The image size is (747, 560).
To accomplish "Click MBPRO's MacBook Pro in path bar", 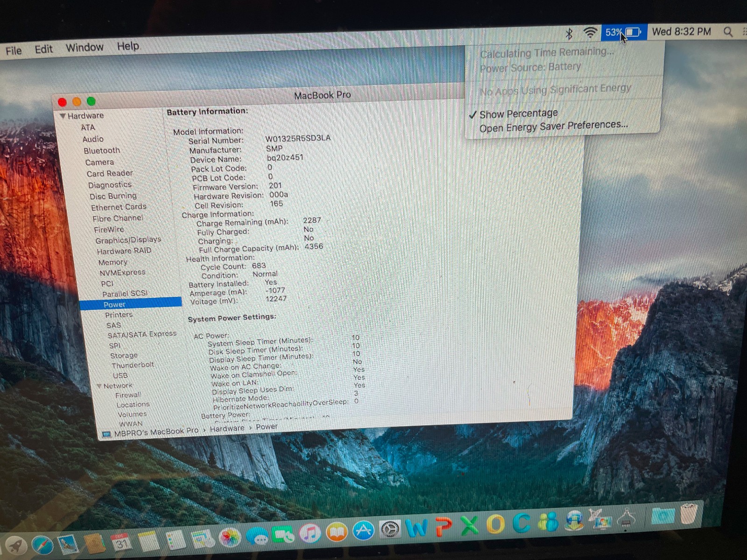I will pyautogui.click(x=156, y=432).
